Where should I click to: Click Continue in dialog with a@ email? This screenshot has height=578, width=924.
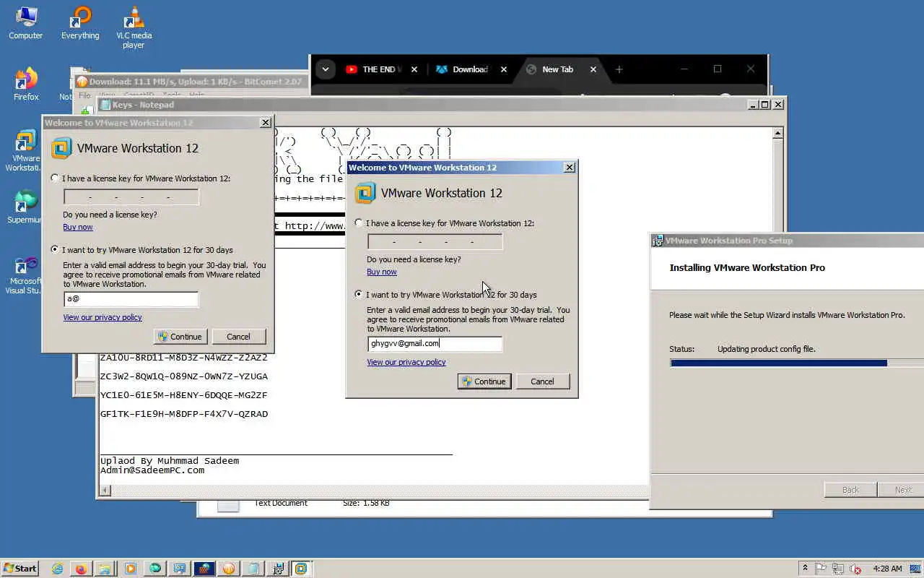coord(180,337)
